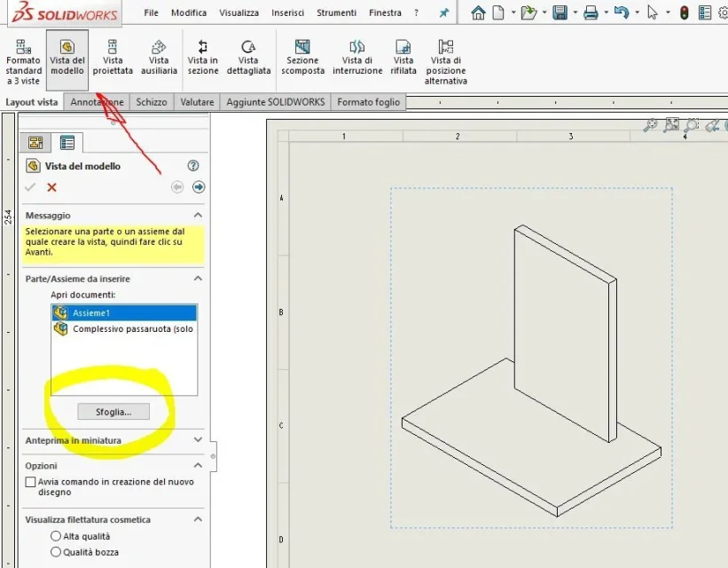This screenshot has width=728, height=568.
Task: Click the Next blue arrow button
Action: tap(199, 187)
